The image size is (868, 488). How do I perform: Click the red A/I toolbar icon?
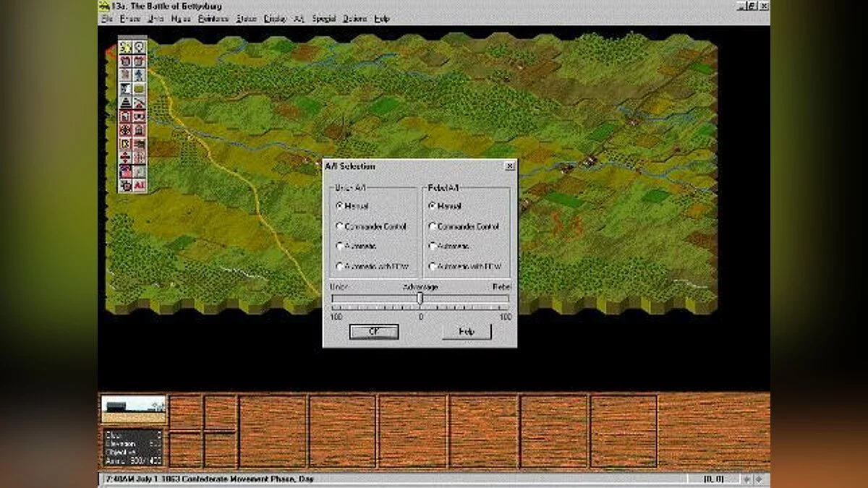139,185
